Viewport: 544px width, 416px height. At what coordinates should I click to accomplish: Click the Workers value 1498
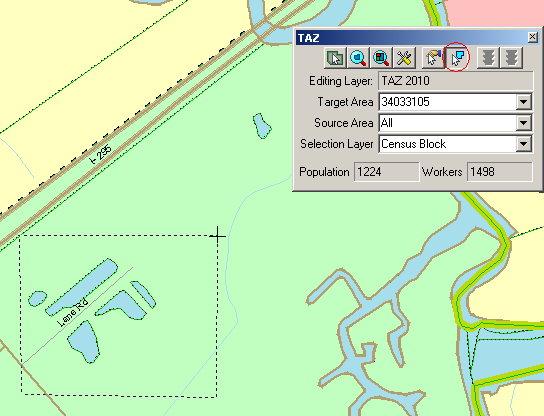[499, 172]
